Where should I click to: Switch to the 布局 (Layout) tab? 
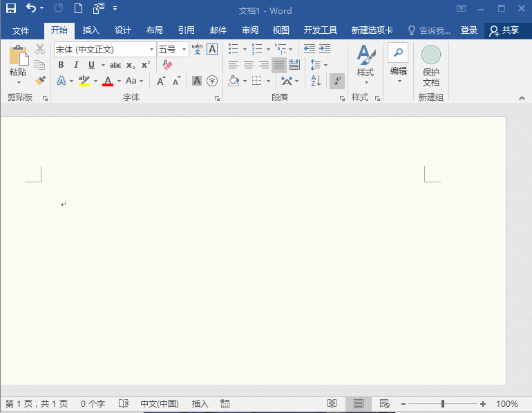tap(154, 30)
